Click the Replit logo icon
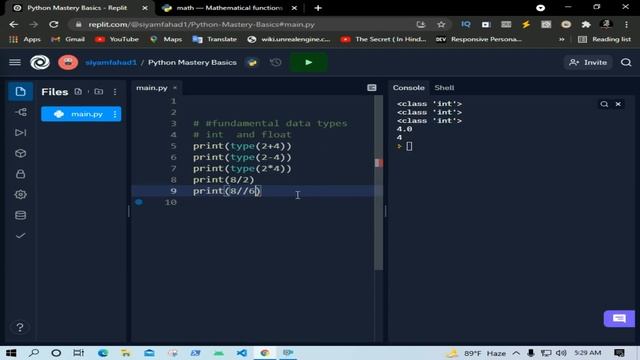Viewport: 640px width, 360px height. (40, 62)
